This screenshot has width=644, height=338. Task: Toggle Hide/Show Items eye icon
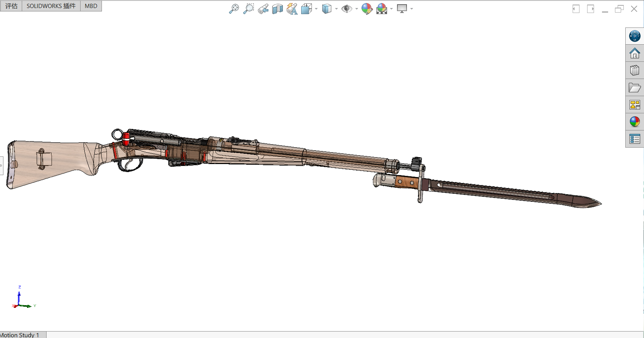point(347,8)
